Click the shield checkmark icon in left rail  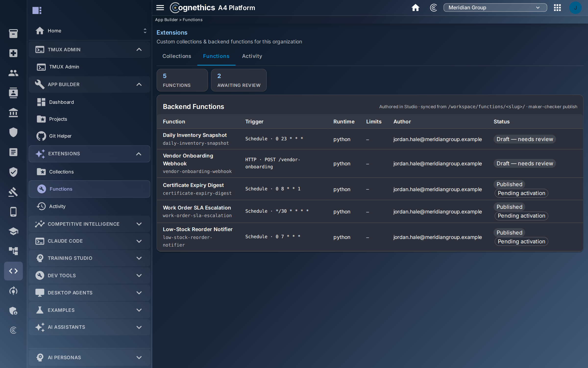[13, 172]
